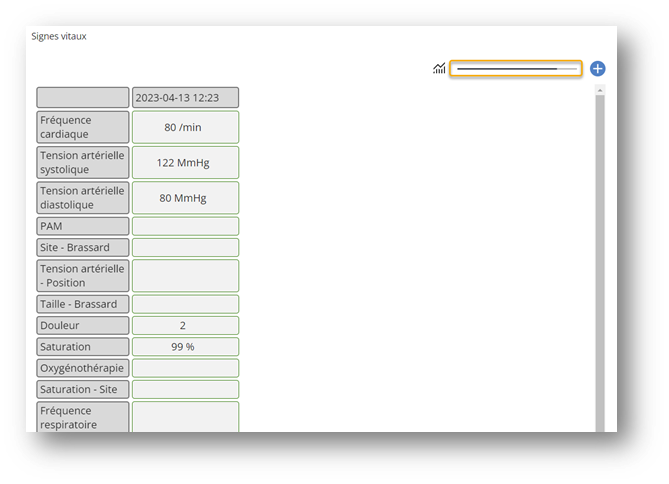This screenshot has width=669, height=484.
Task: Select the Fréquence cardiaque row label
Action: point(83,127)
